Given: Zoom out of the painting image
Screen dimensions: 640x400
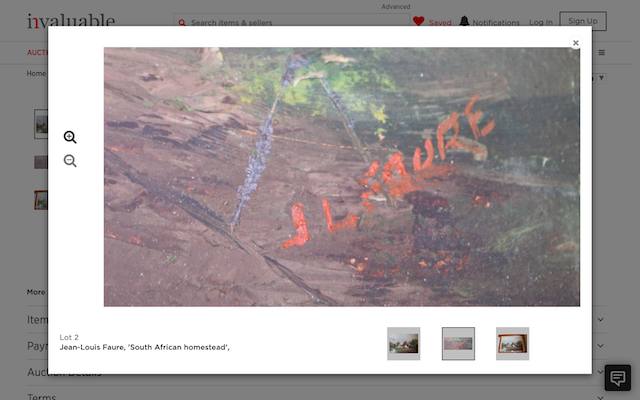Looking at the screenshot, I should (x=70, y=161).
